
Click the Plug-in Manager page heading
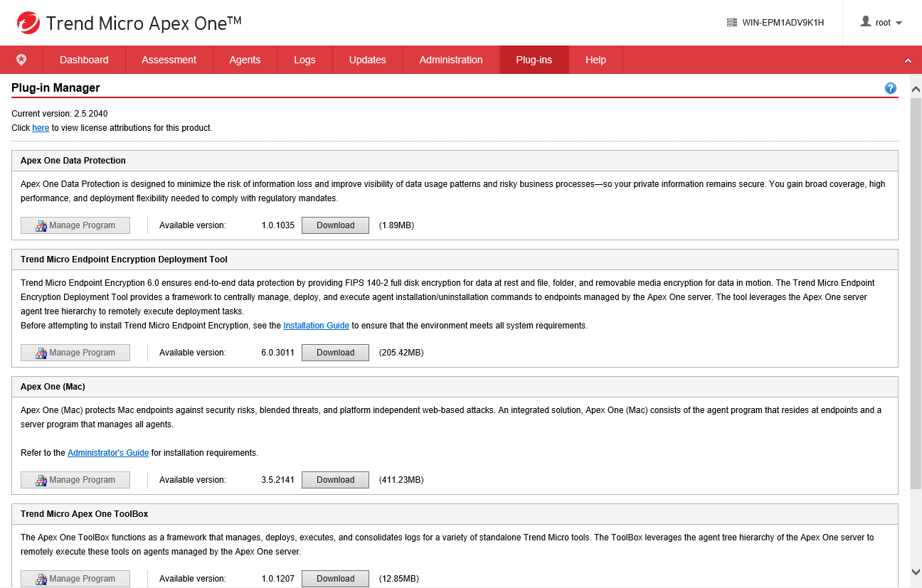click(55, 88)
